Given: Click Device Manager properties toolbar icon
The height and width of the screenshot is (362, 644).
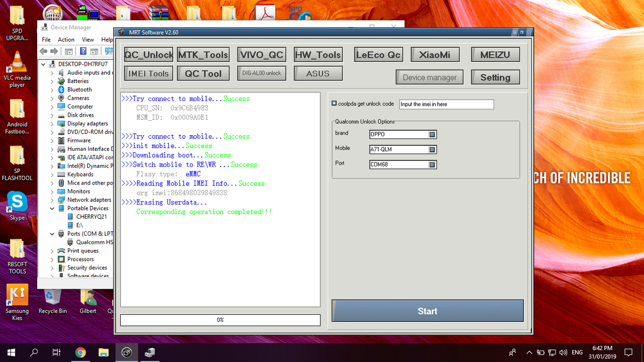Looking at the screenshot, I should click(69, 51).
